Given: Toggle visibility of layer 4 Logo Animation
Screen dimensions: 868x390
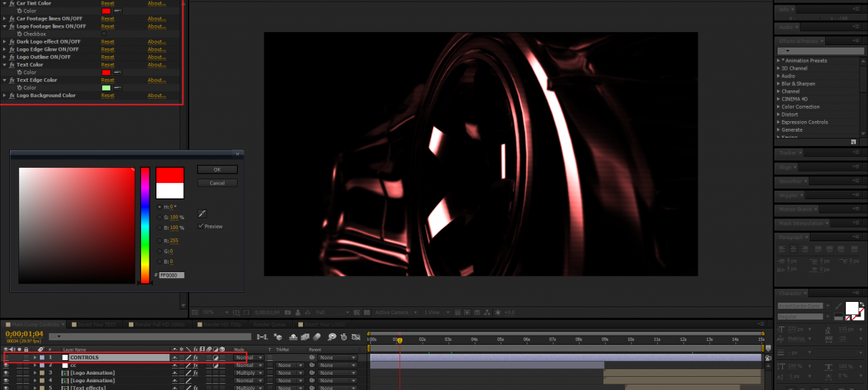Looking at the screenshot, I should point(6,381).
